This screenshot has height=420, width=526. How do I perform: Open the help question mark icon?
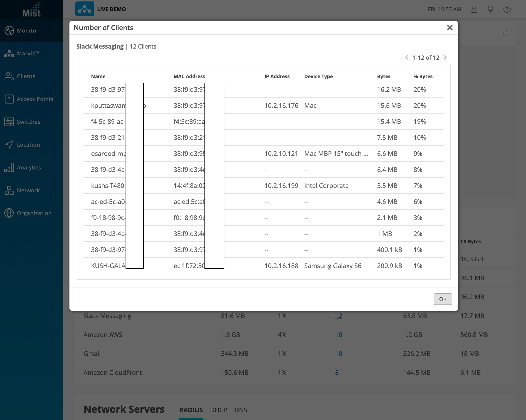(507, 9)
